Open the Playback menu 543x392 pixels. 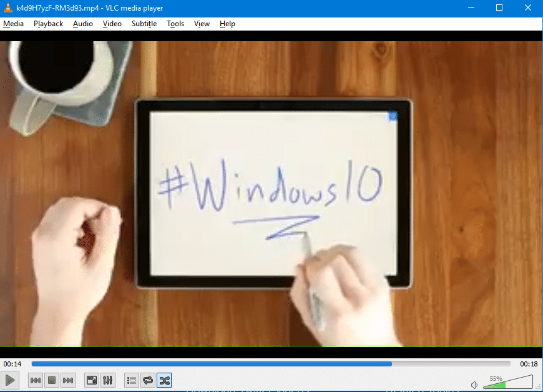(x=49, y=24)
